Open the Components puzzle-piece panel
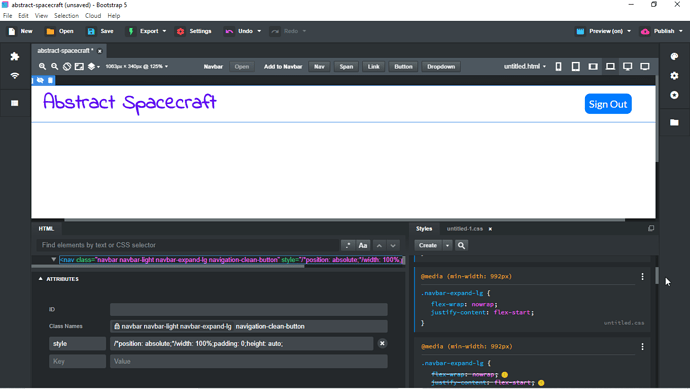 click(15, 56)
